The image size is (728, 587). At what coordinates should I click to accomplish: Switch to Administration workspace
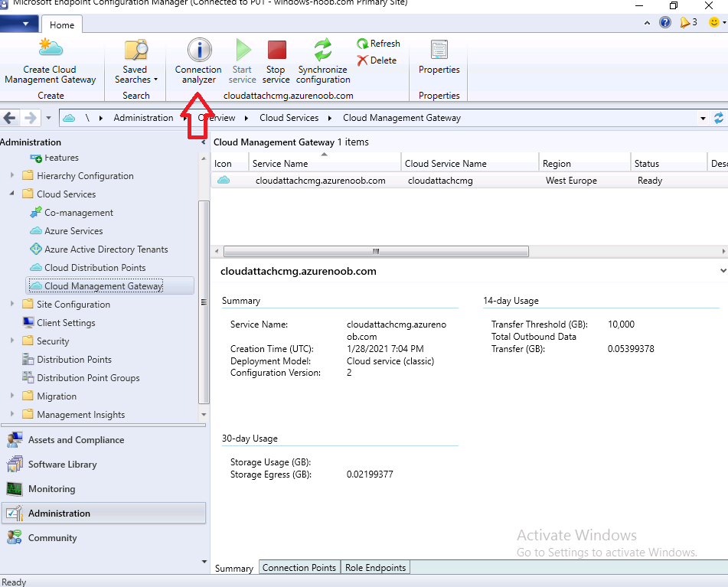(x=103, y=514)
